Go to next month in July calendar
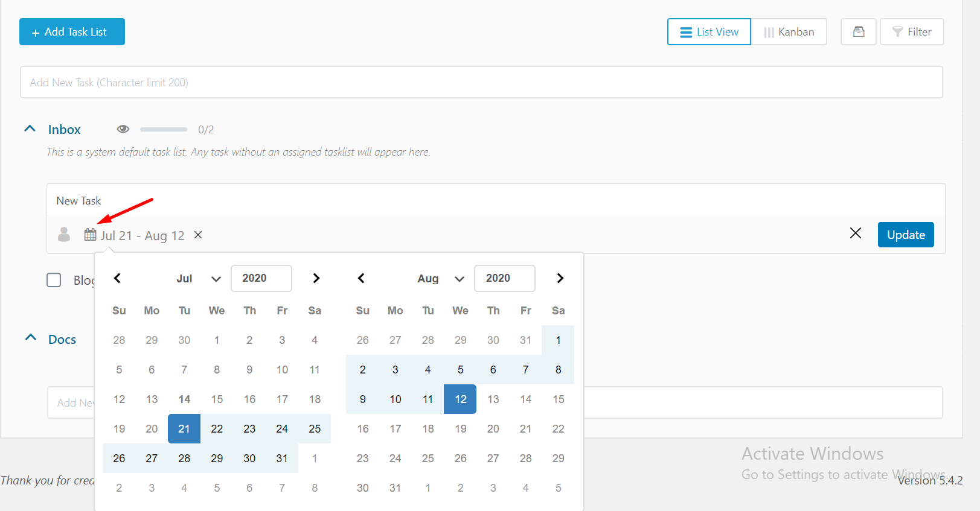Screen dimensions: 980x511 click(x=316, y=278)
